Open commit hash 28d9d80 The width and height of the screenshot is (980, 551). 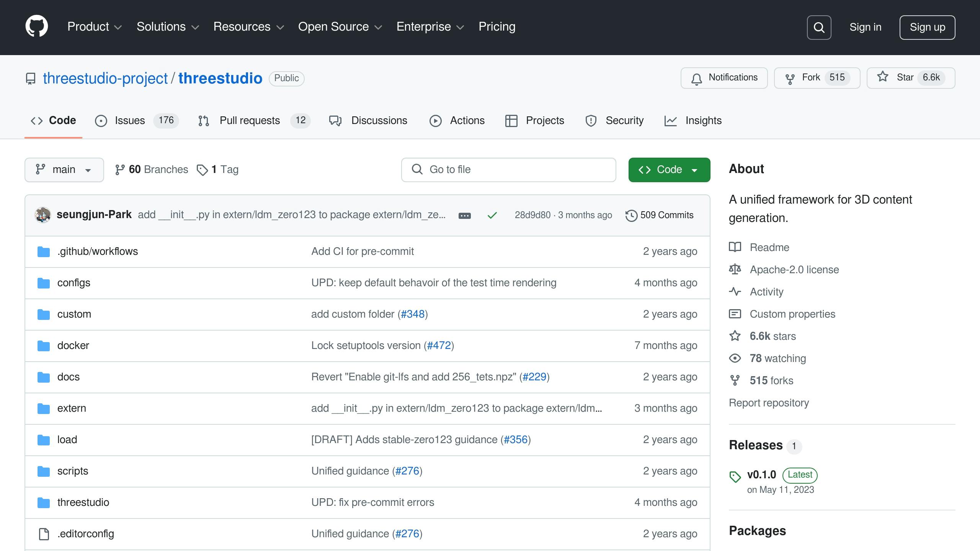(x=532, y=215)
